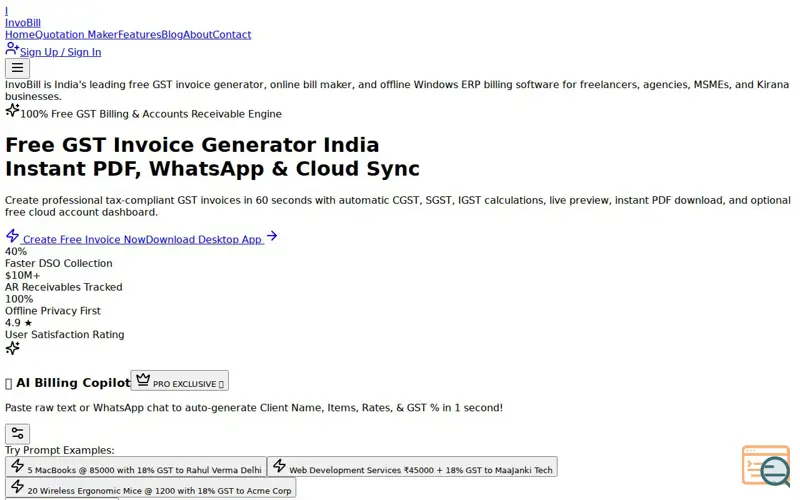
Task: Click 'Free GST Invoice Generator India' heading
Action: click(x=192, y=145)
